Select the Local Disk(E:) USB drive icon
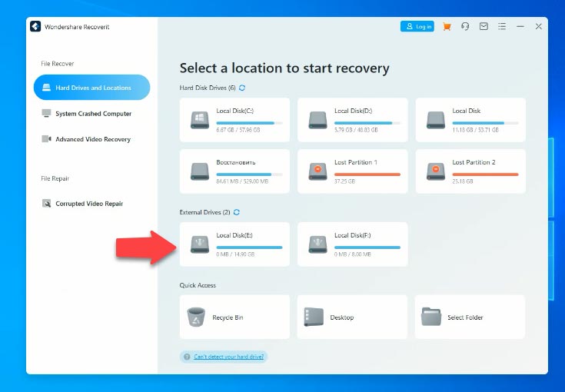 (200, 244)
